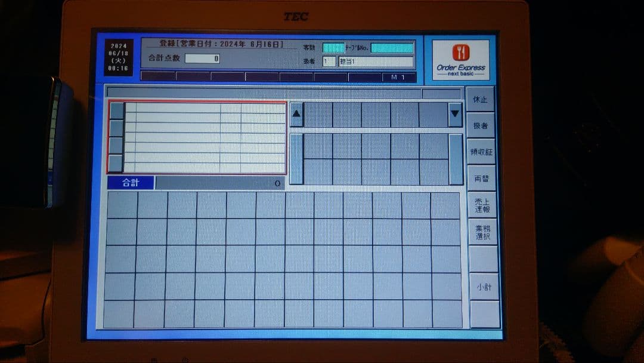Click the 合計 total display button
This screenshot has height=363, width=644.
coord(131,183)
